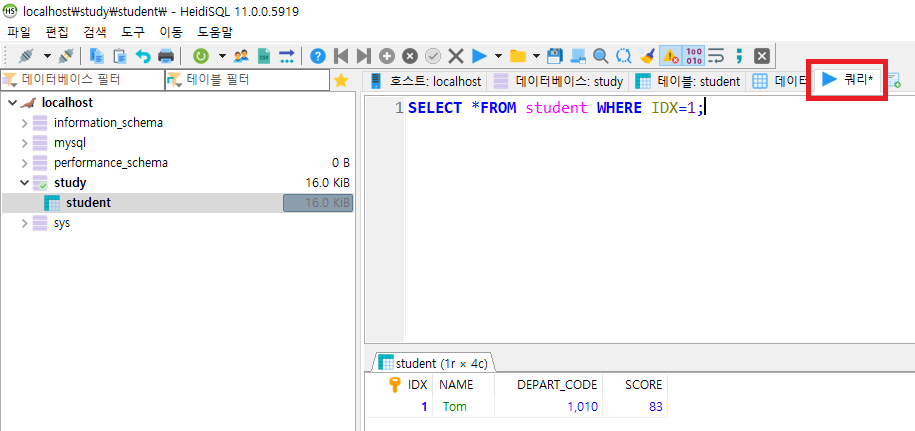Expand the sys database node

point(25,223)
